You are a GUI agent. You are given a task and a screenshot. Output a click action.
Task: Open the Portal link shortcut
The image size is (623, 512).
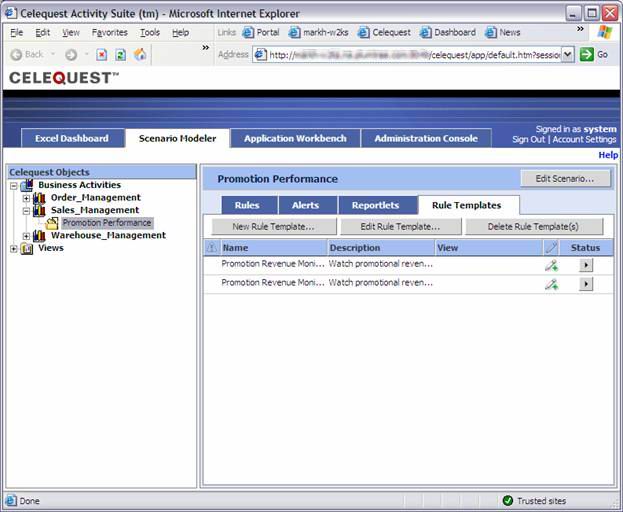click(x=261, y=33)
